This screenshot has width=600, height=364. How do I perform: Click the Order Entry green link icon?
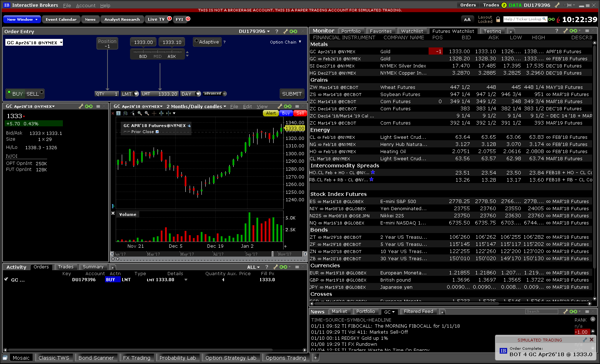[x=294, y=31]
